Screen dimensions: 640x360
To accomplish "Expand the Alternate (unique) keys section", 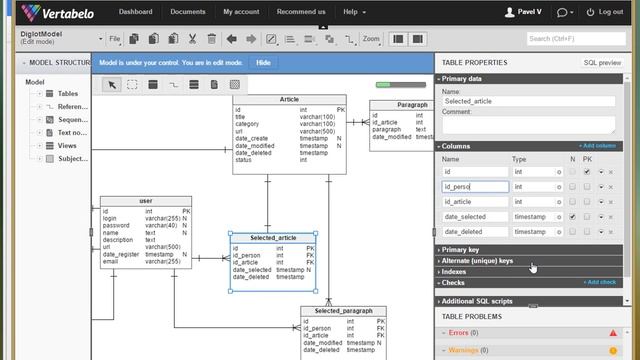I will pyautogui.click(x=529, y=260).
